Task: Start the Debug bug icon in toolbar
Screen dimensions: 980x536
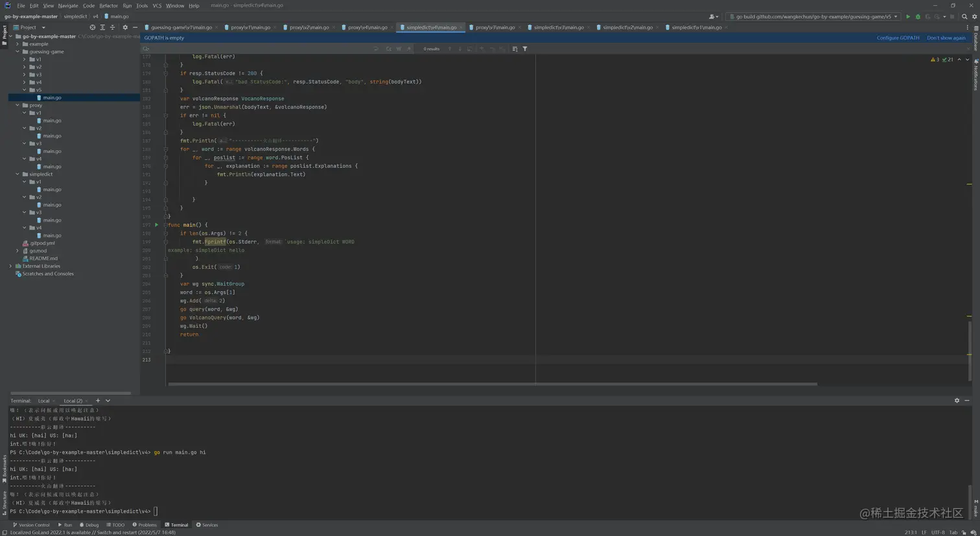Action: pyautogui.click(x=917, y=17)
